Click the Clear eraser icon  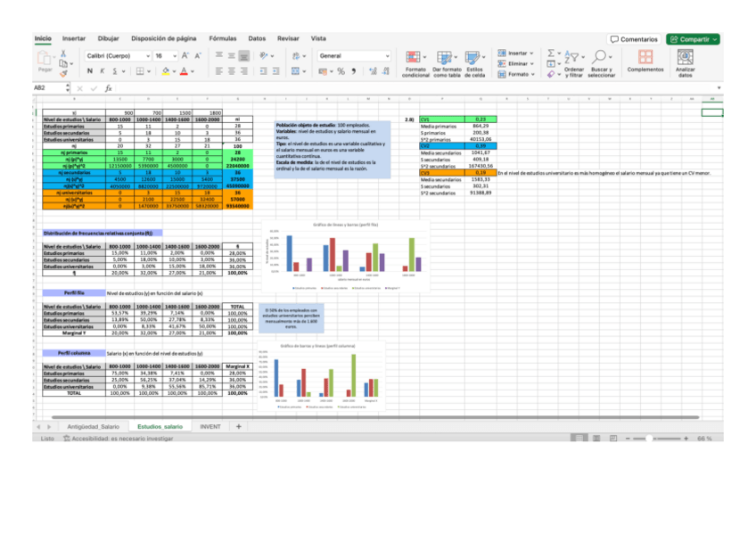pos(551,74)
